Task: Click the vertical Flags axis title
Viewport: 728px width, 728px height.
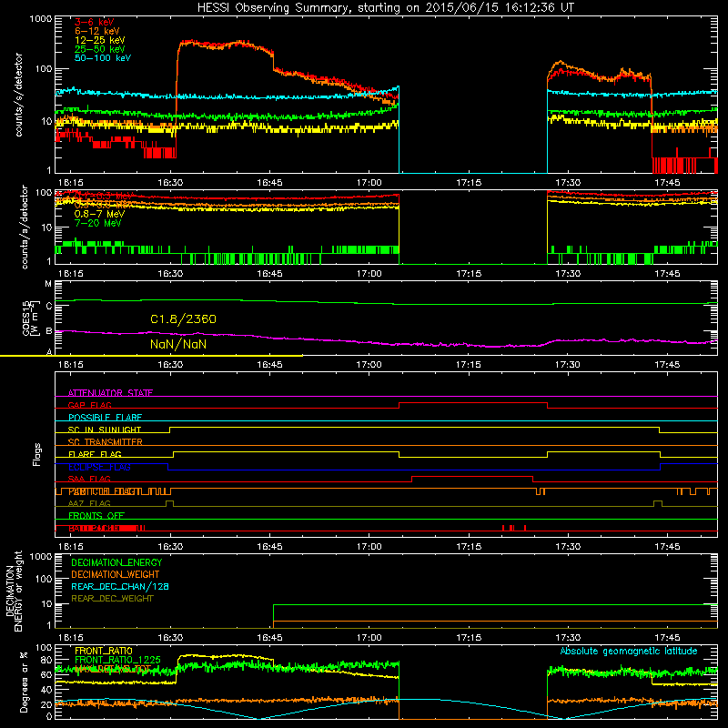Action: click(x=37, y=454)
